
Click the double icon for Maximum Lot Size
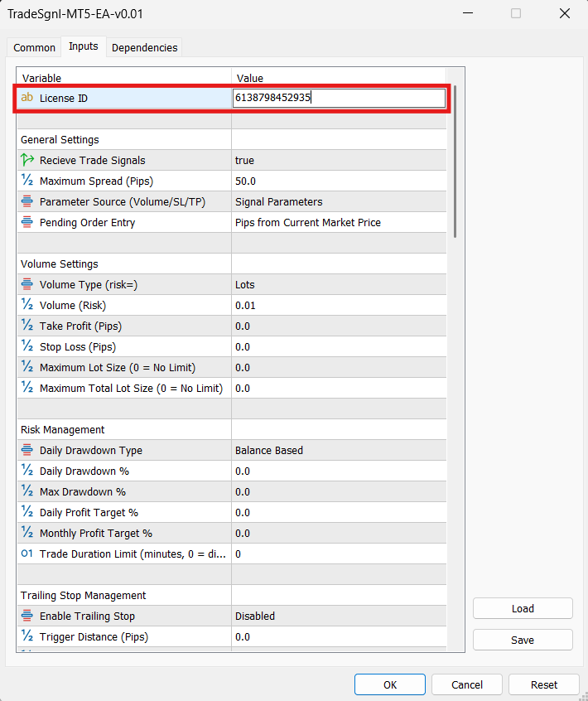point(27,366)
